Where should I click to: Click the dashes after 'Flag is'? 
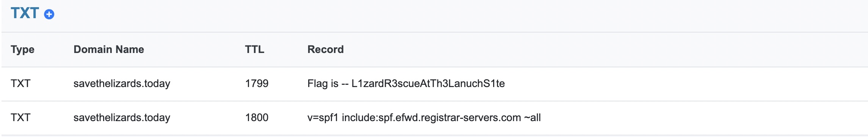(x=345, y=84)
